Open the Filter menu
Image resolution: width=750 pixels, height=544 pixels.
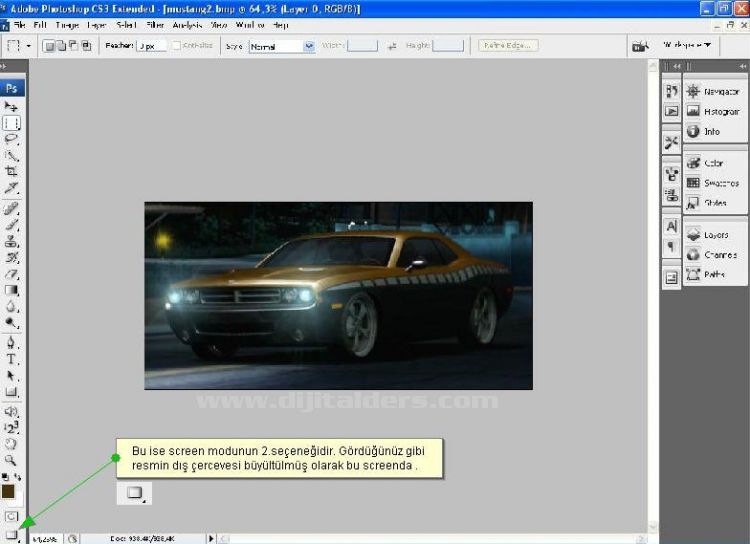pyautogui.click(x=155, y=25)
